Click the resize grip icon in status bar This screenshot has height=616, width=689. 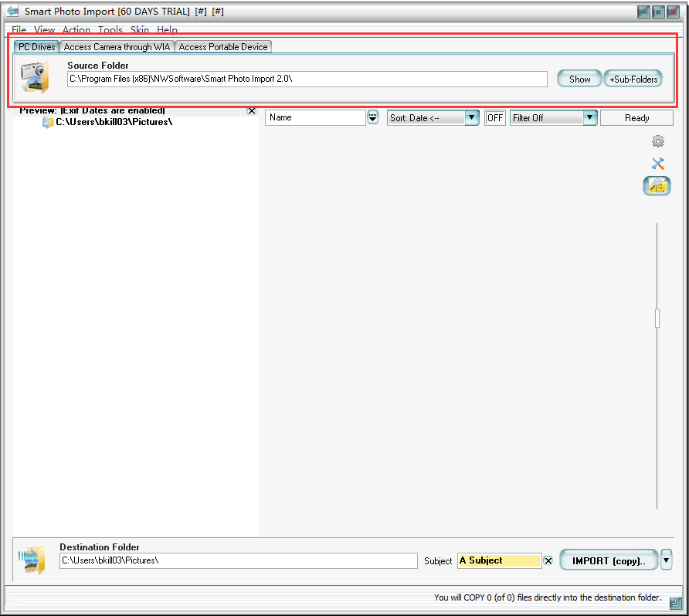(x=675, y=604)
